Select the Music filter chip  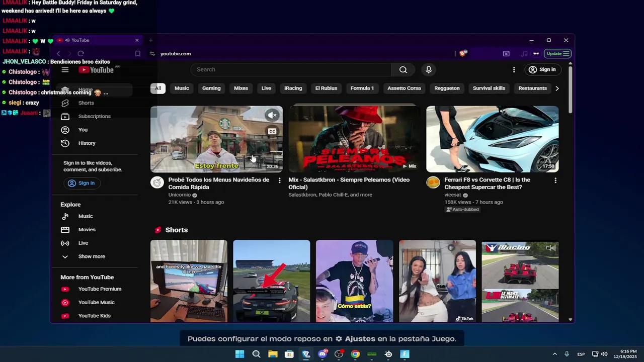(x=182, y=88)
